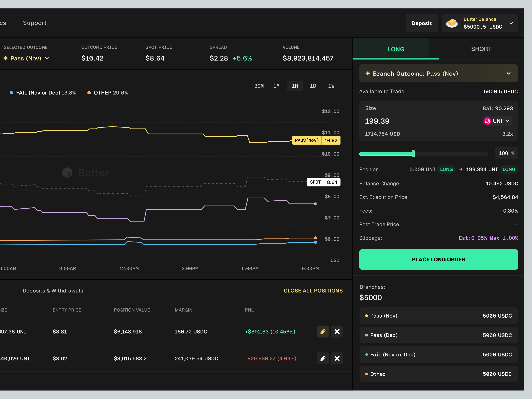Click the purple line endpoint marker on chart
Image resolution: width=532 pixels, height=399 pixels.
[315, 204]
